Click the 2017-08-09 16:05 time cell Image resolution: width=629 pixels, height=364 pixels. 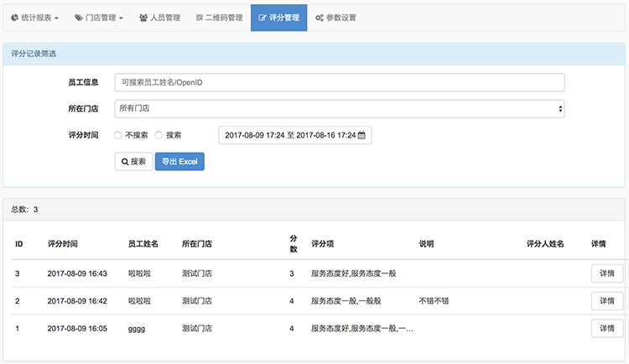[x=77, y=328]
